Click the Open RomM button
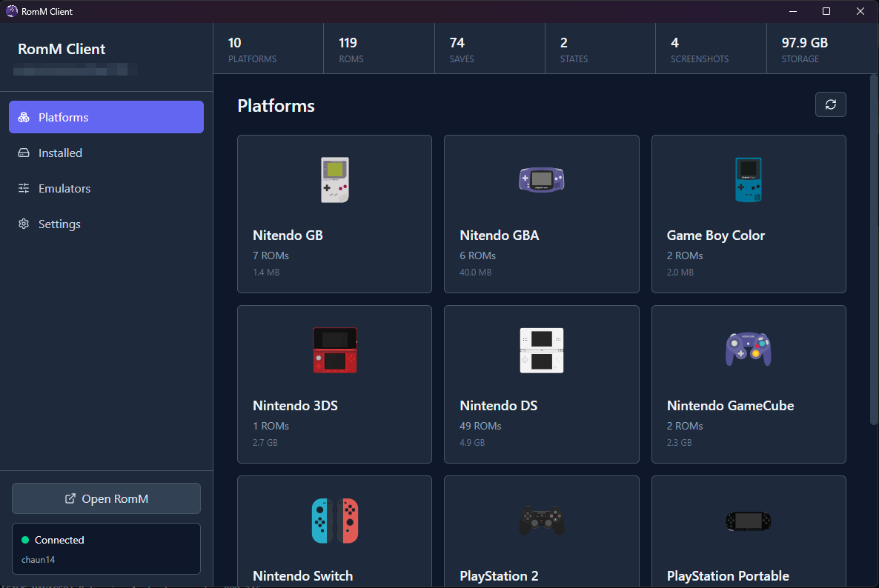This screenshot has width=879, height=588. click(x=106, y=498)
